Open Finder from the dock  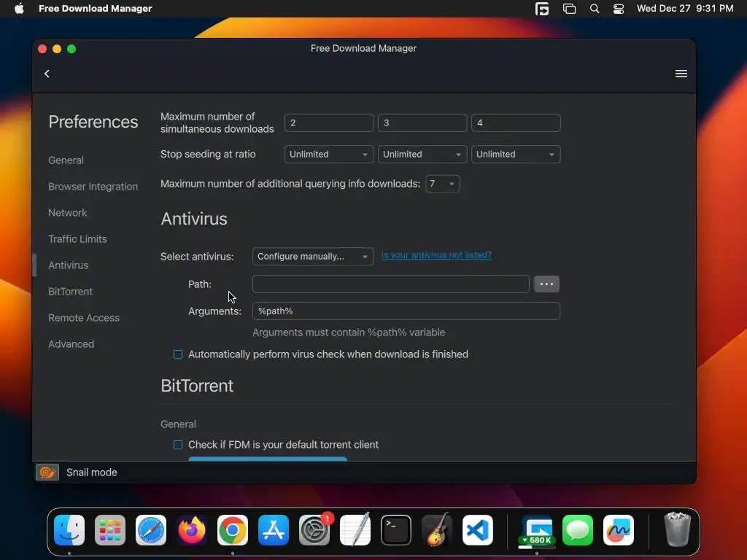pos(69,530)
